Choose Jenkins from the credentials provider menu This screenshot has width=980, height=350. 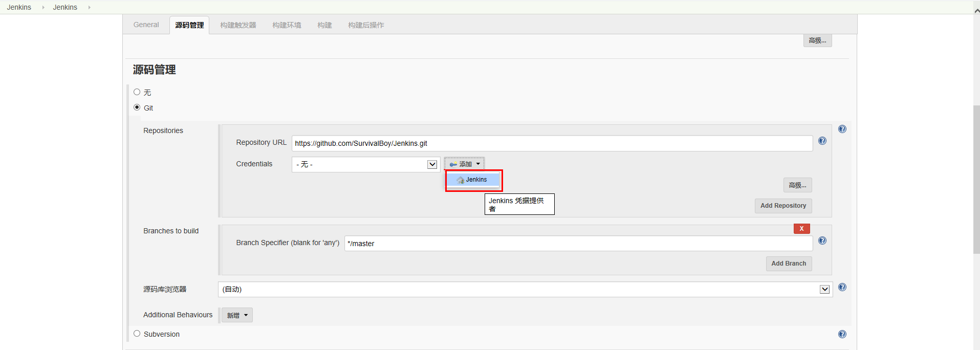473,180
